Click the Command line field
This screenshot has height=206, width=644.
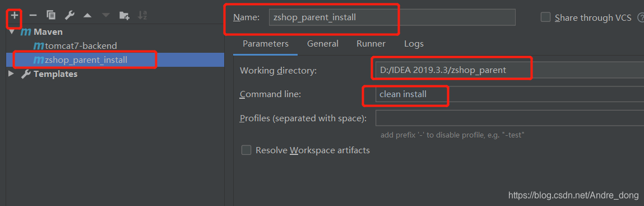click(509, 94)
